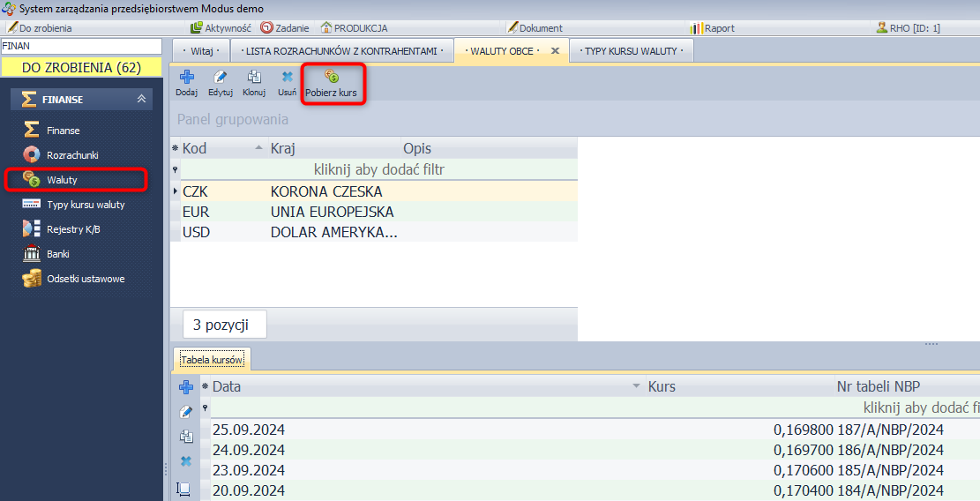Screen dimensions: 980x501
Task: Click the DO ZROBIENIA (62) button
Action: (x=81, y=67)
